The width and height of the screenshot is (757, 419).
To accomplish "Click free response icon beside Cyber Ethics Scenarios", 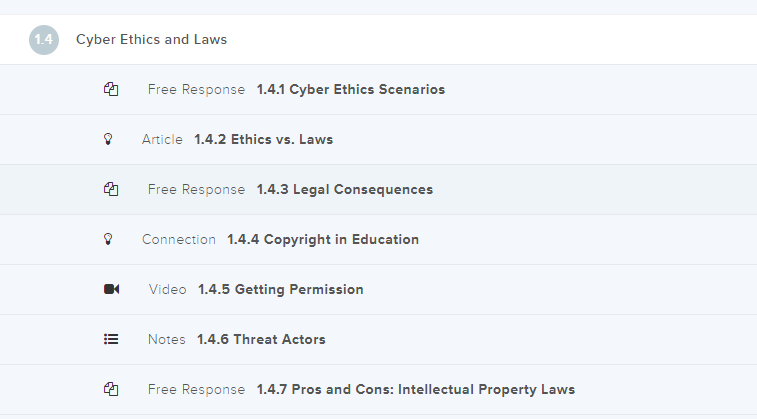I will (111, 90).
